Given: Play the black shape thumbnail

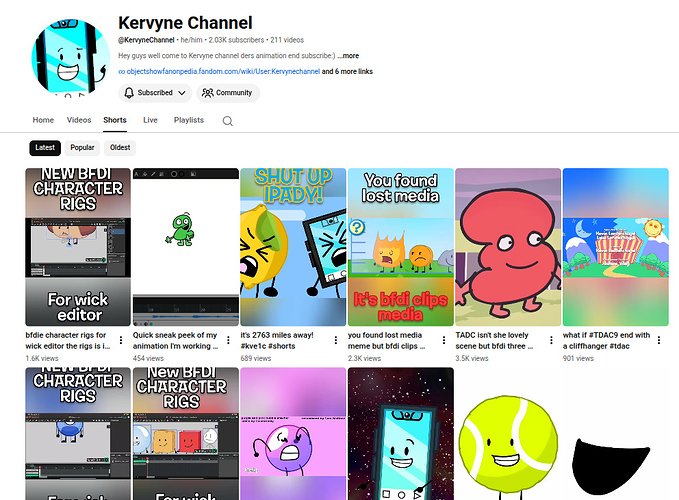Looking at the screenshot, I should point(615,434).
